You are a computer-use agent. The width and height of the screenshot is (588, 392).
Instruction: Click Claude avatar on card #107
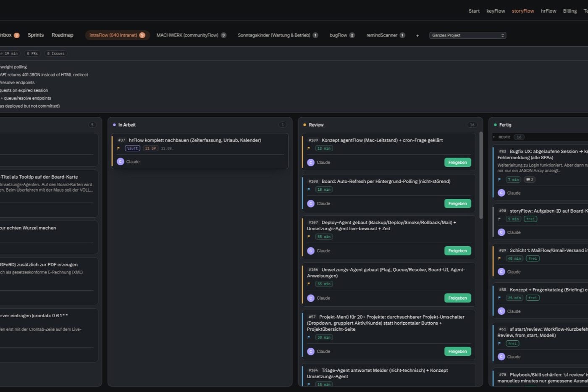coord(311,251)
